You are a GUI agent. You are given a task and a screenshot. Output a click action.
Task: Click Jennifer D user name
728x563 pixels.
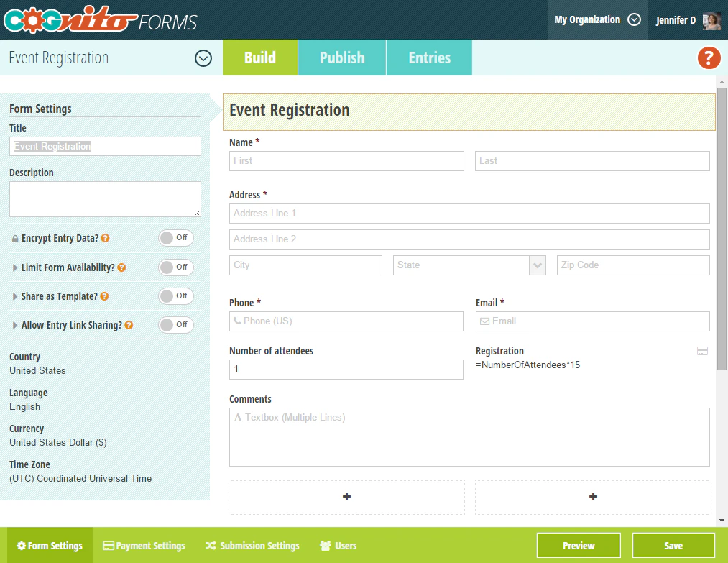coord(676,20)
